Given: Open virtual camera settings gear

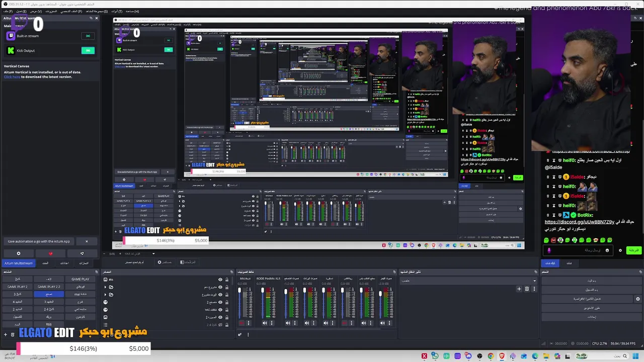Looking at the screenshot, I should coord(638,299).
